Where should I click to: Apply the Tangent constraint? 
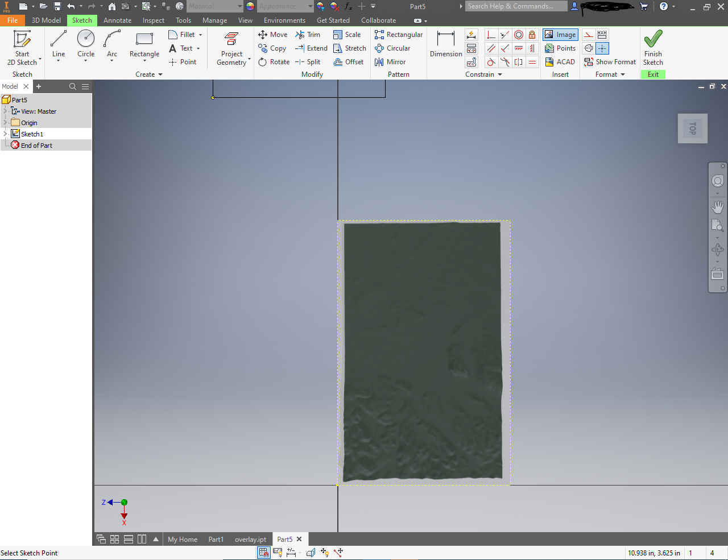pyautogui.click(x=491, y=62)
